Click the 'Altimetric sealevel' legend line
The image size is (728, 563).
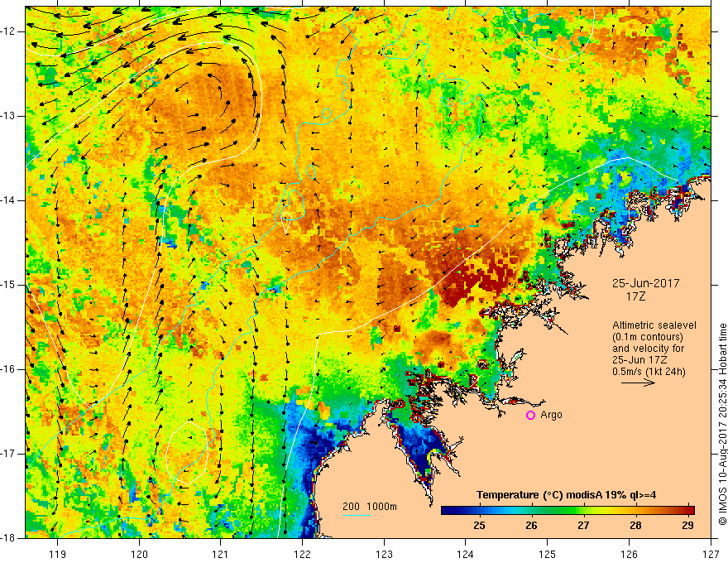pyautogui.click(x=654, y=325)
